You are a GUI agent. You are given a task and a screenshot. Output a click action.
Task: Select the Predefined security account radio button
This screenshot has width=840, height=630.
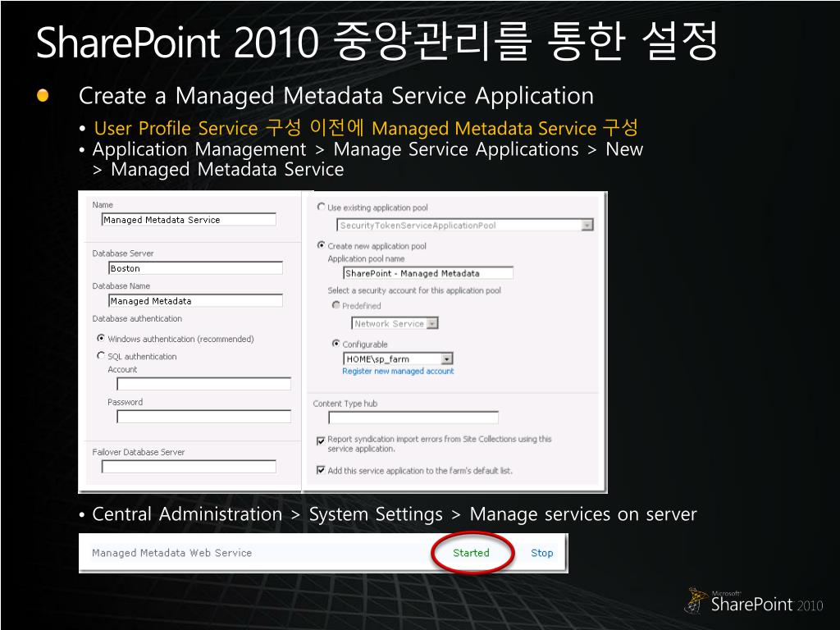(336, 305)
